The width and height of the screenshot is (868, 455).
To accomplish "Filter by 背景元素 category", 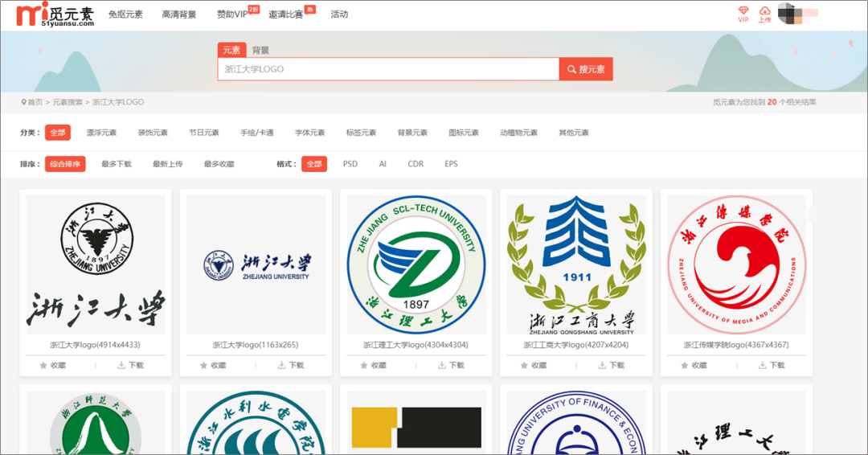I will 412,133.
